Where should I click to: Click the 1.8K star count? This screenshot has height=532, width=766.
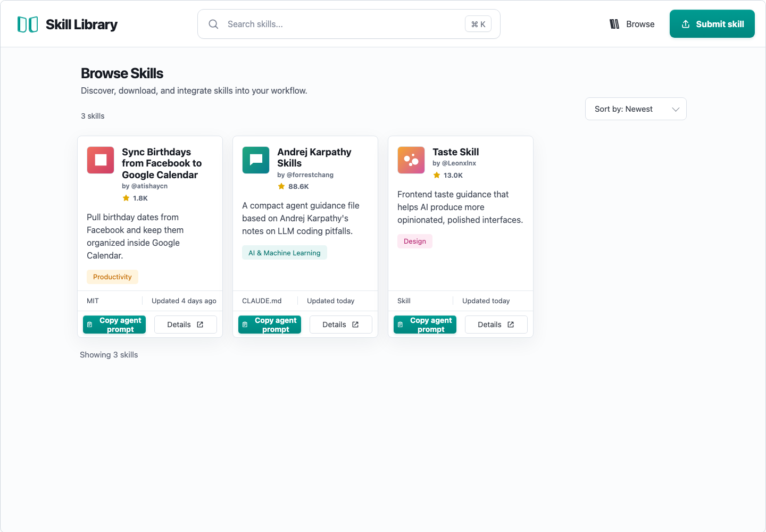point(140,198)
